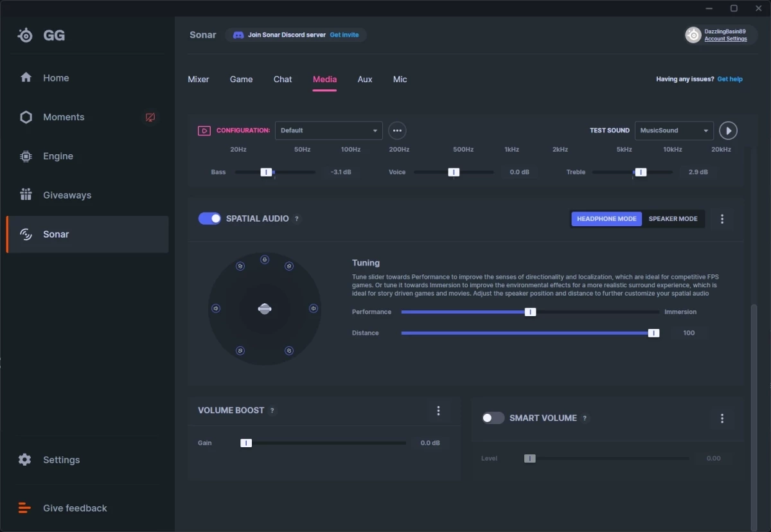
Task: Click the Sonar wave icon in sidebar
Action: click(26, 235)
